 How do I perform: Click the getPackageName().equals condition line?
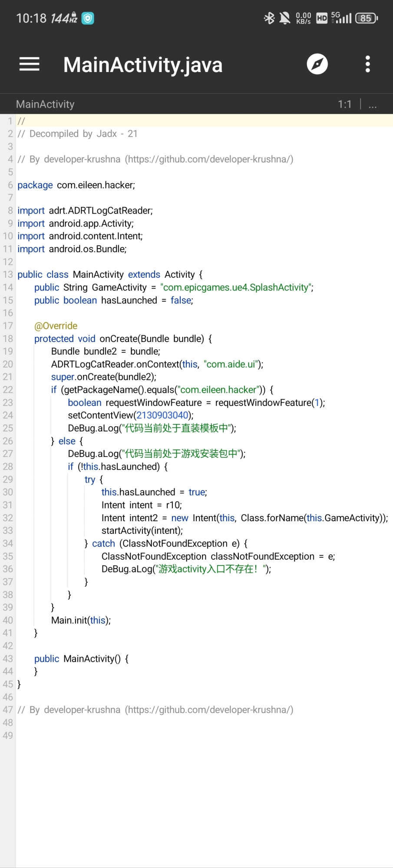click(x=162, y=390)
